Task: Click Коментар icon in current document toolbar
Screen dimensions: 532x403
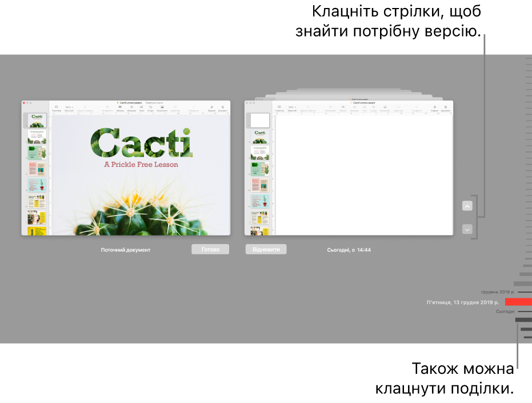Action: [x=175, y=107]
